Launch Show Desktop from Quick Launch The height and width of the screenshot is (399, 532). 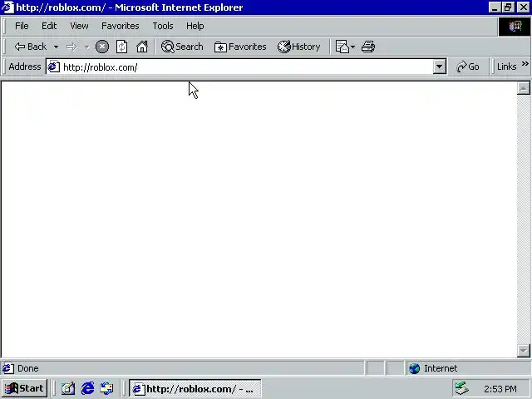pos(68,388)
